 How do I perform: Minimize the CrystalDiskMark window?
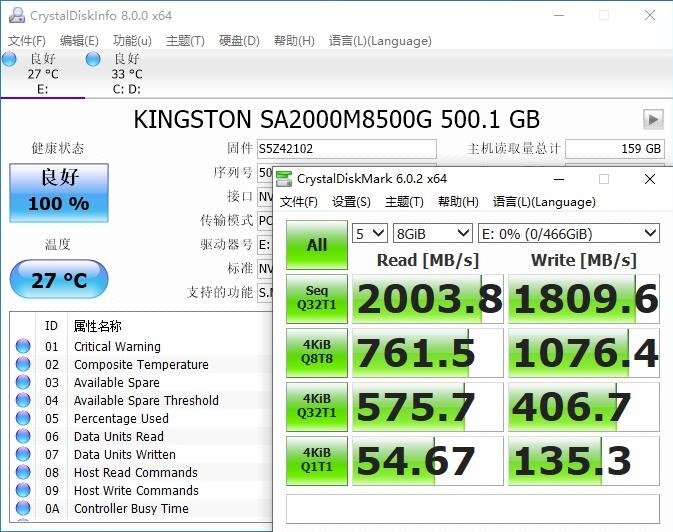pos(559,179)
